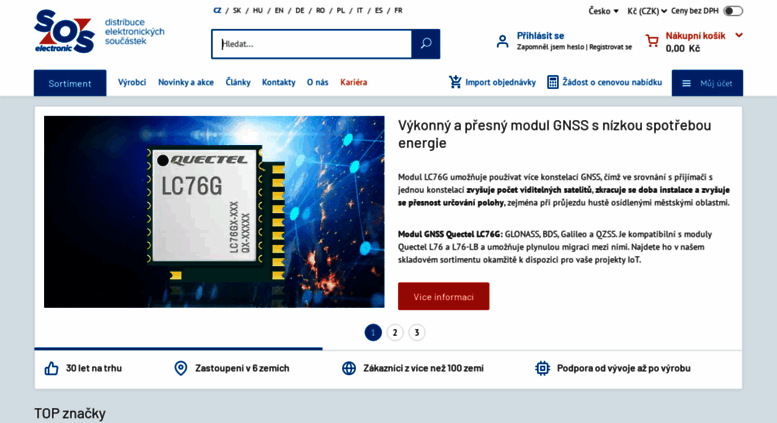
Task: Switch language to SK
Action: click(x=237, y=10)
